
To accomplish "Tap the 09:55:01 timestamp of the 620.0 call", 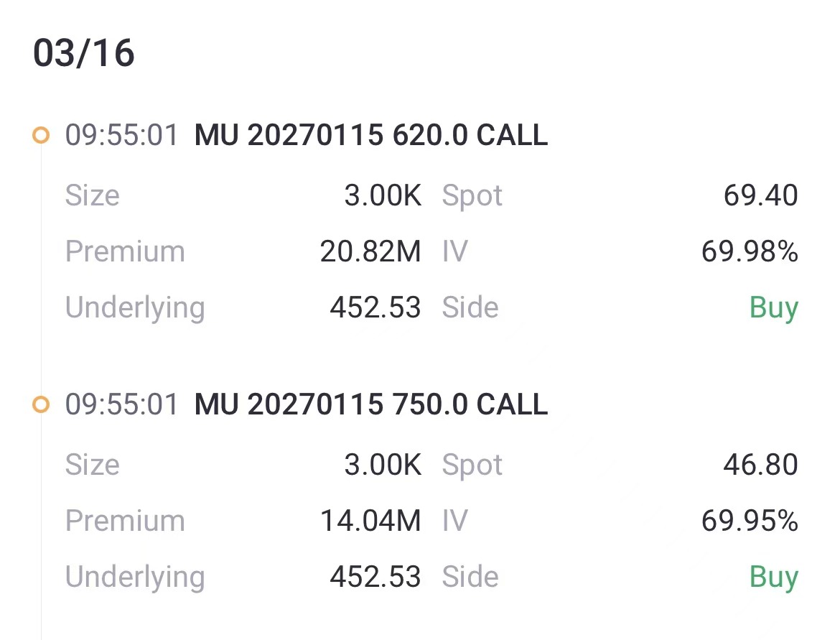I will pos(121,135).
